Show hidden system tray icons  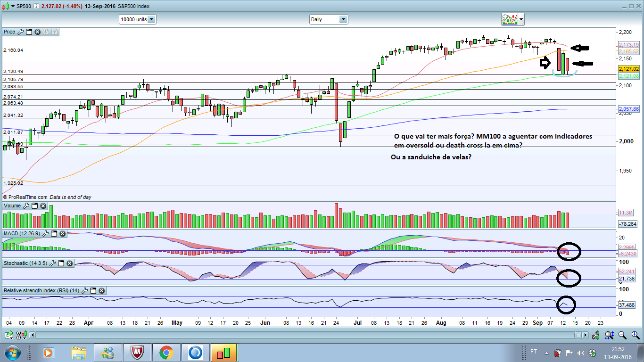click(x=547, y=353)
